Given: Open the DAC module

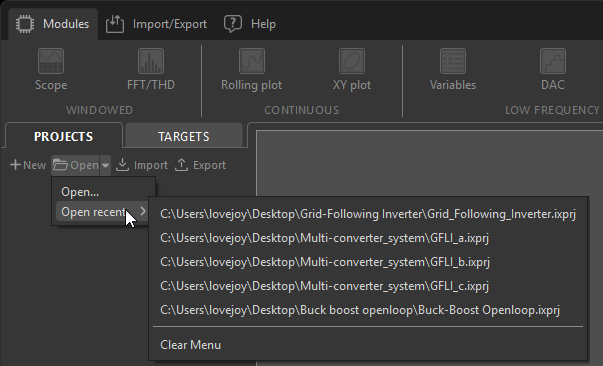Looking at the screenshot, I should (x=553, y=70).
